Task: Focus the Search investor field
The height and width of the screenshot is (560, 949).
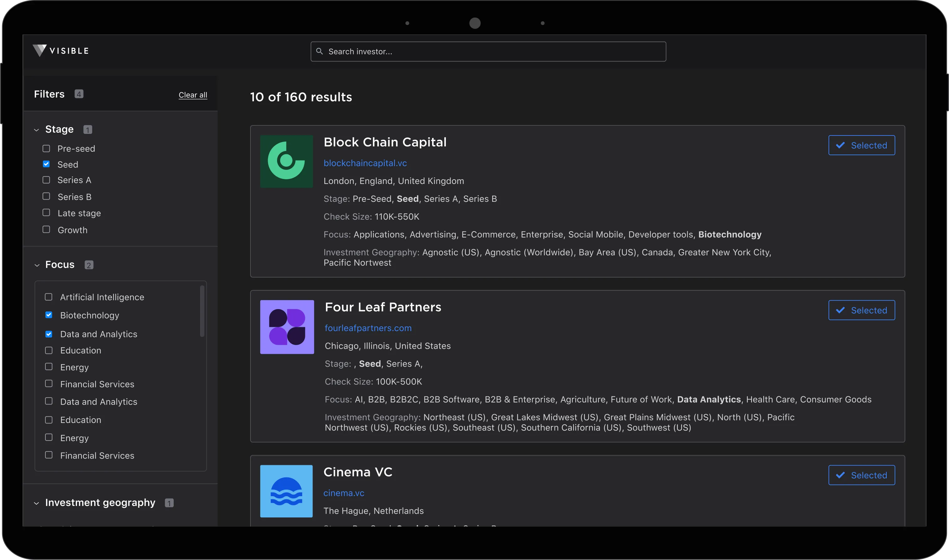Action: click(488, 51)
